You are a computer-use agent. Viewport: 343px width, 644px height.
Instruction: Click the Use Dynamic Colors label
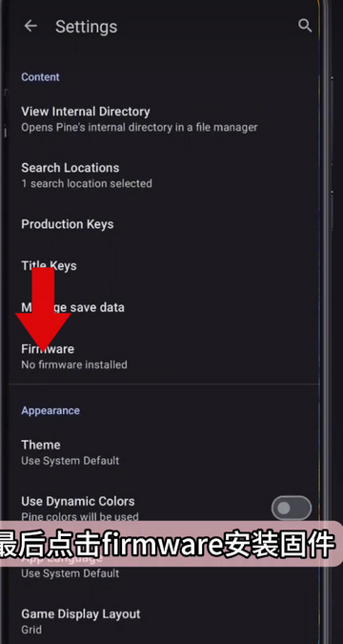tap(78, 502)
